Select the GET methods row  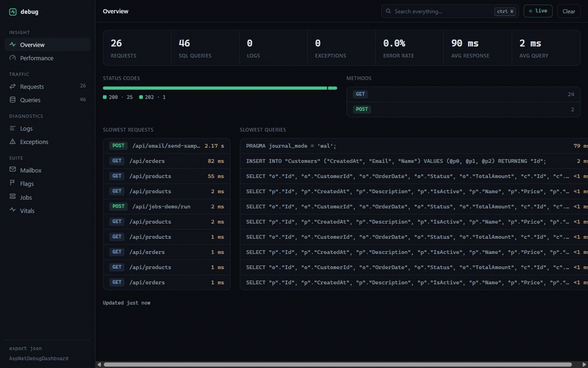click(x=463, y=94)
